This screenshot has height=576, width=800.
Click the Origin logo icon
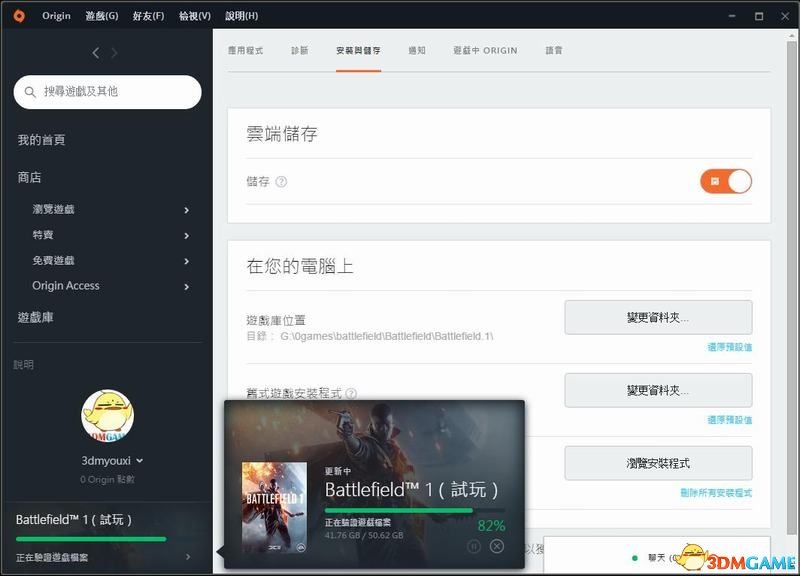point(19,16)
